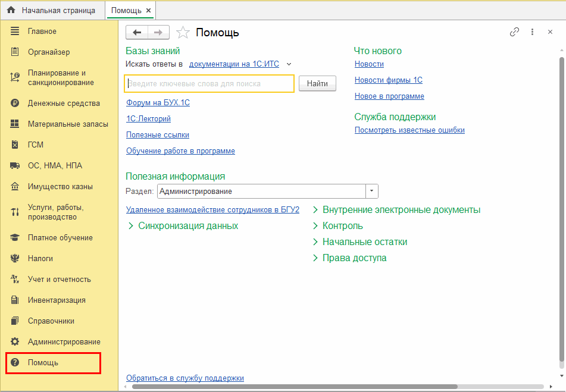The image size is (566, 392).
Task: Open the ГСМ section icon
Action: point(15,145)
